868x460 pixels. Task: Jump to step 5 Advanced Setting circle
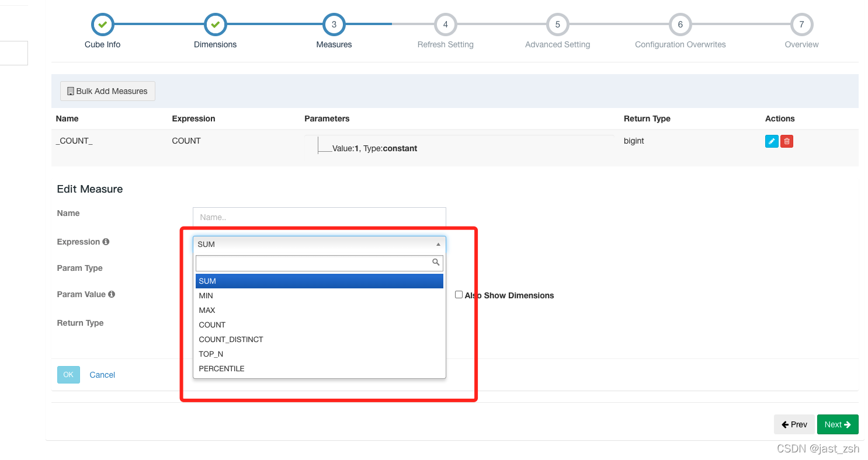pyautogui.click(x=558, y=25)
